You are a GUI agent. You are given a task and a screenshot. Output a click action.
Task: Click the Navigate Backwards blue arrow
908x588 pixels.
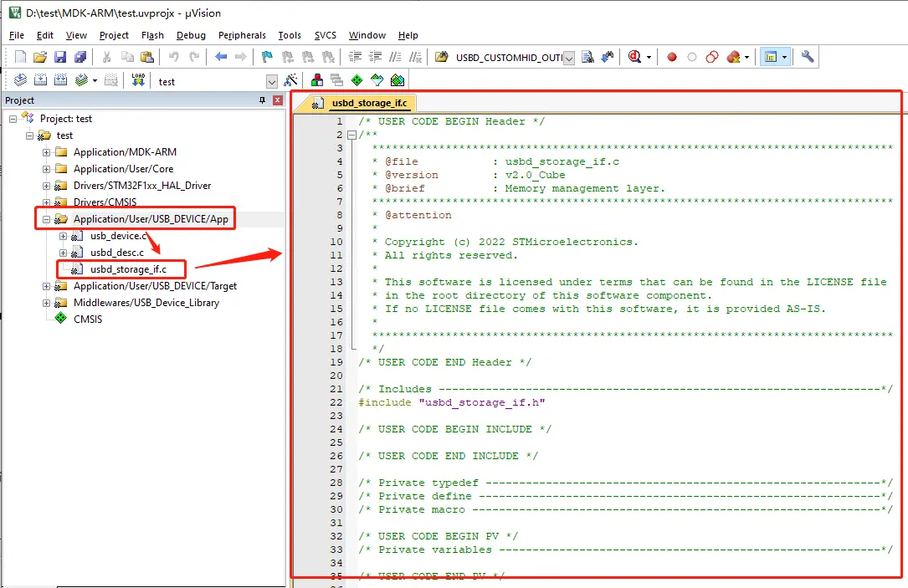pyautogui.click(x=221, y=57)
